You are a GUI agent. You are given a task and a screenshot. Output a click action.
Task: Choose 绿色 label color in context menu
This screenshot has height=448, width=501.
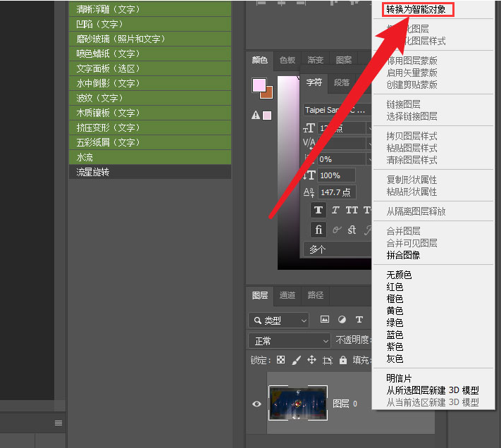[x=395, y=323]
